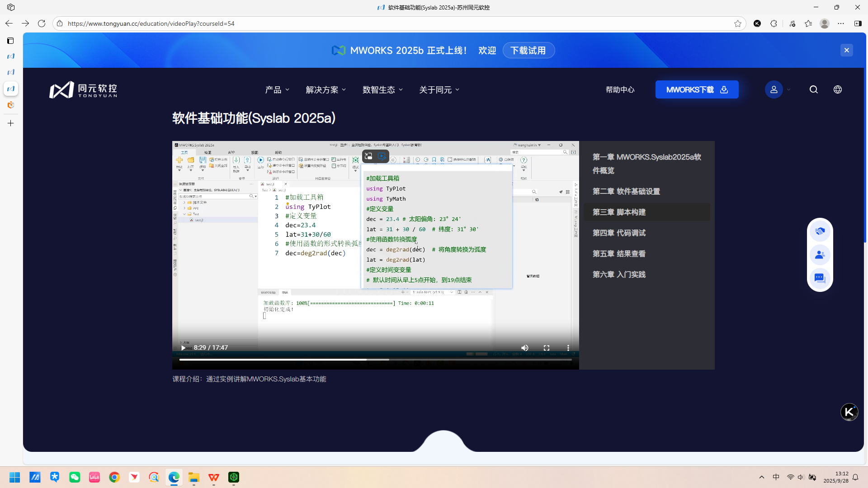Mute the video volume
The image size is (868, 488).
pos(524,348)
